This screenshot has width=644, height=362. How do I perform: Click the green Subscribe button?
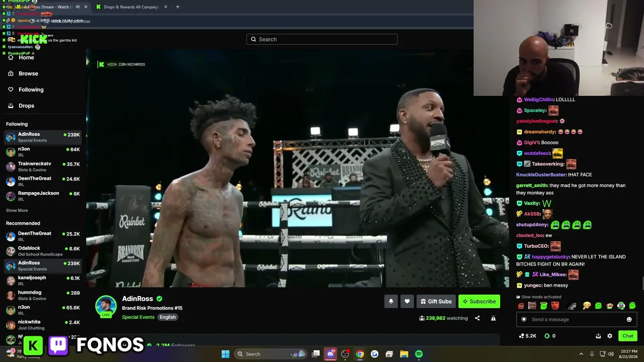click(x=479, y=301)
